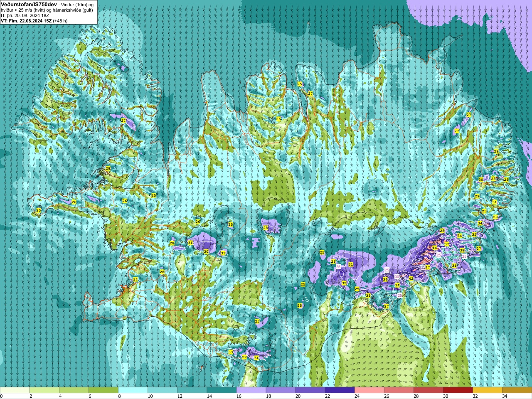Click the "VT: Fim. 22.08.2024 15Z" valid time line
This screenshot has width=532, height=399.
(x=26, y=21)
